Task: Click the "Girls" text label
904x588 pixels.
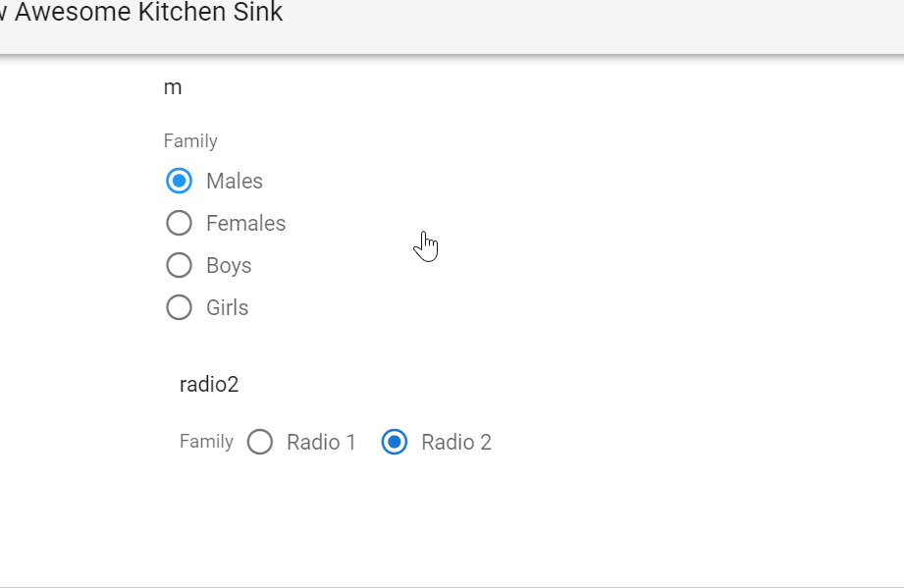Action: pyautogui.click(x=227, y=307)
